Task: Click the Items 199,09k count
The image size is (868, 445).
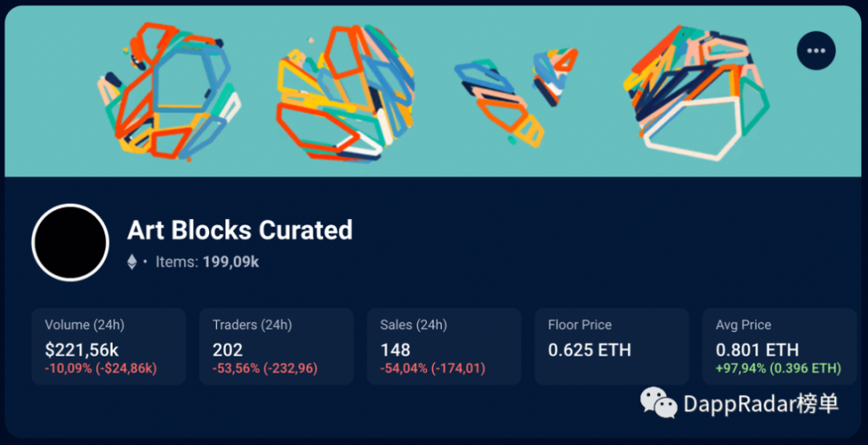Action: [x=207, y=262]
